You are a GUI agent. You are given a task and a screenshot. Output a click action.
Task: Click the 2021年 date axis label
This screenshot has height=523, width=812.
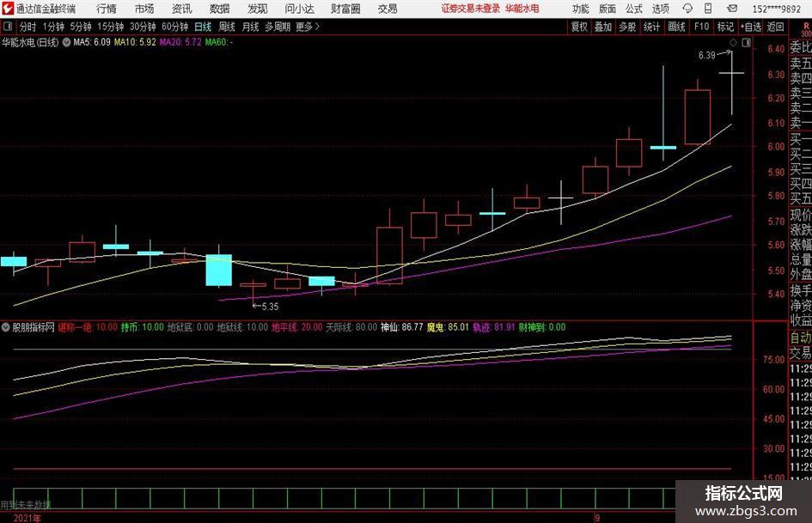click(x=27, y=518)
